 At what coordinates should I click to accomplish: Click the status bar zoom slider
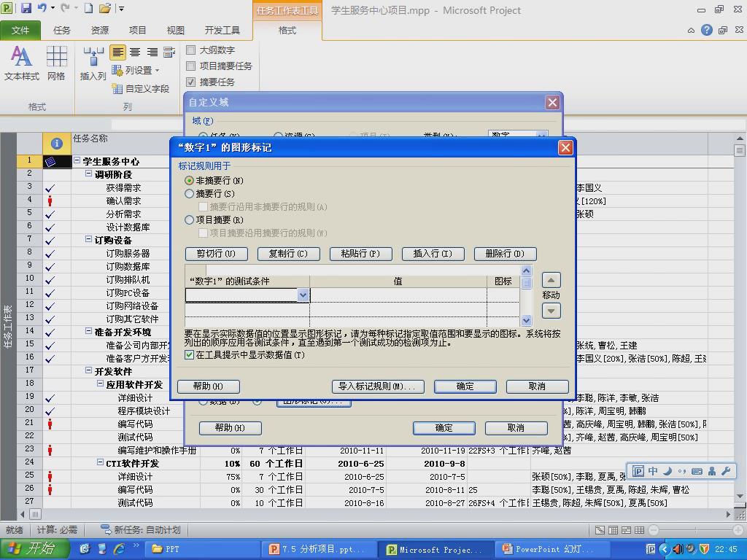tap(695, 530)
